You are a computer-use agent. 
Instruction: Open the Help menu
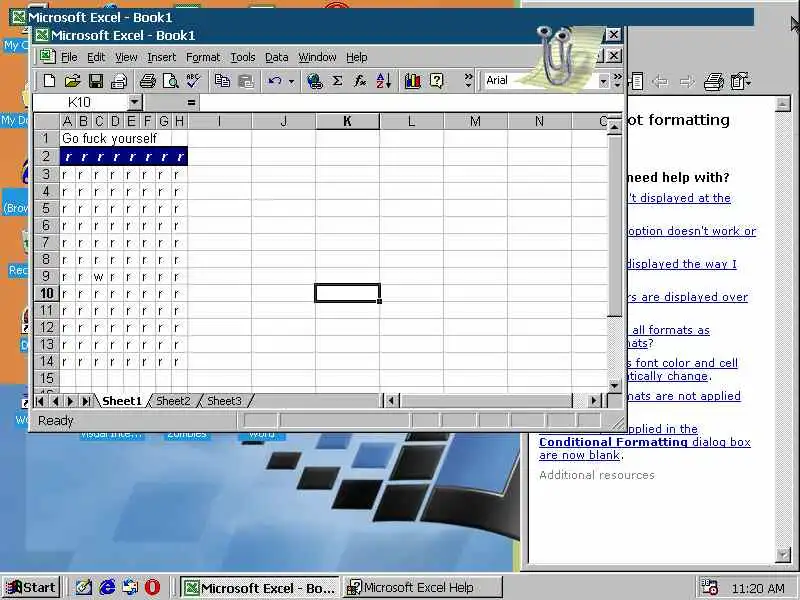pyautogui.click(x=357, y=57)
